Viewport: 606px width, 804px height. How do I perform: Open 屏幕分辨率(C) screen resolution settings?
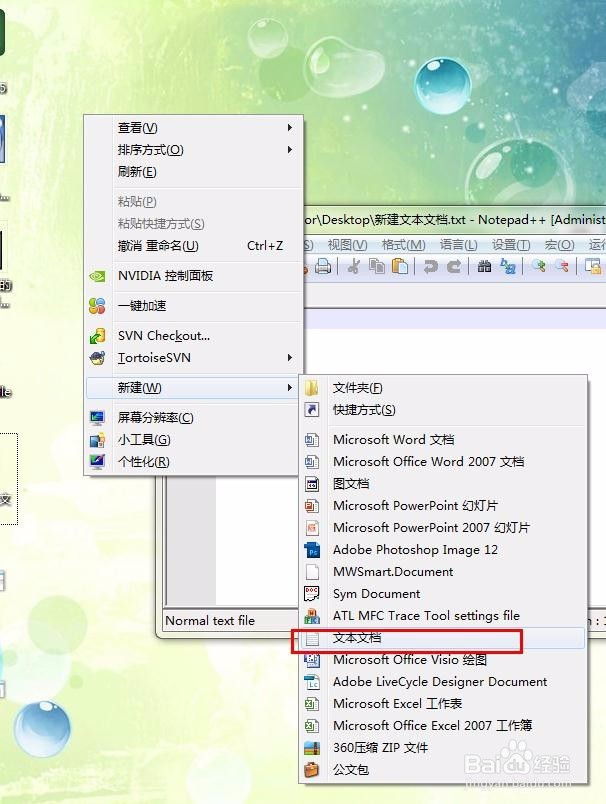(193, 418)
